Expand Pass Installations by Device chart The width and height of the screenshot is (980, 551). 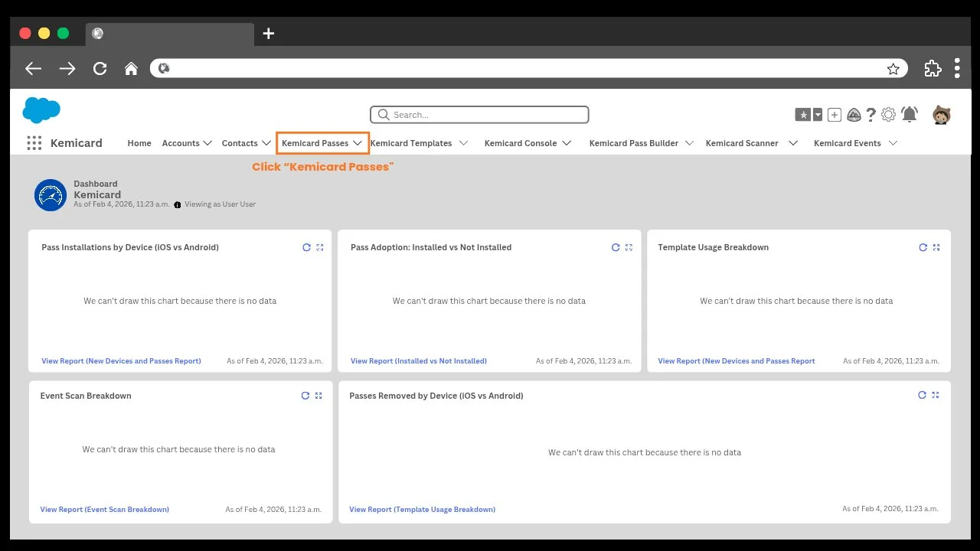[320, 247]
